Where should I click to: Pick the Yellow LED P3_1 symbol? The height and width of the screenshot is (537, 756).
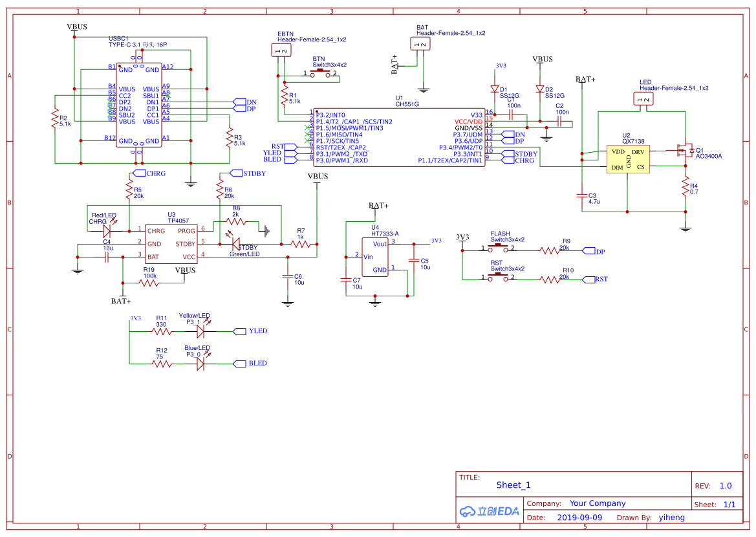click(x=200, y=331)
